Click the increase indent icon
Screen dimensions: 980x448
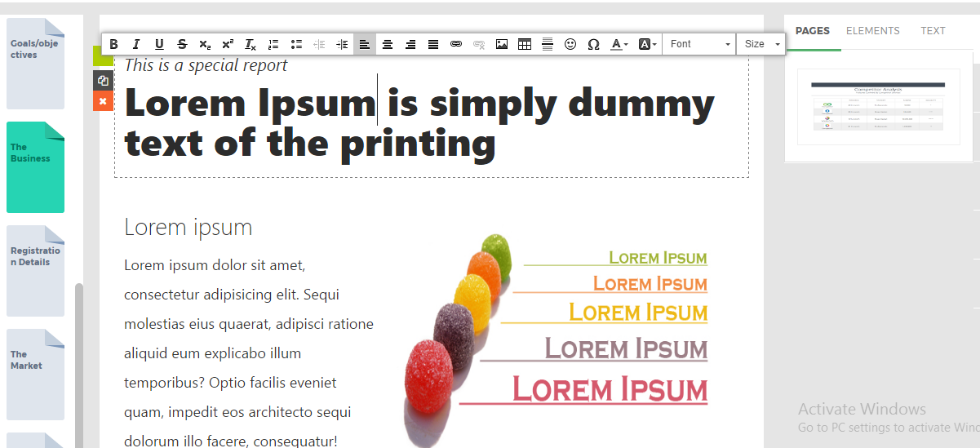coord(342,44)
